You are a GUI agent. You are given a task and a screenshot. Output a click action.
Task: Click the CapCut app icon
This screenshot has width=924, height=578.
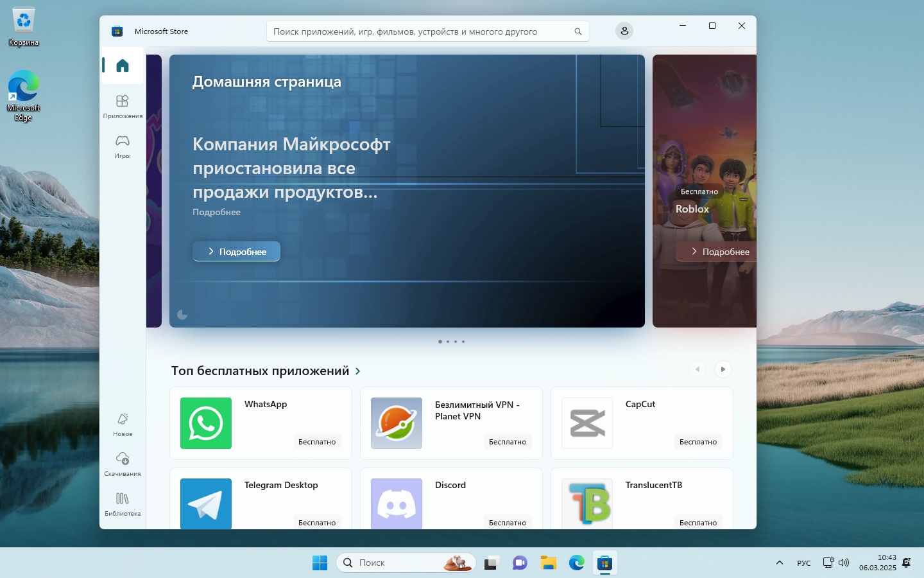[x=587, y=423]
